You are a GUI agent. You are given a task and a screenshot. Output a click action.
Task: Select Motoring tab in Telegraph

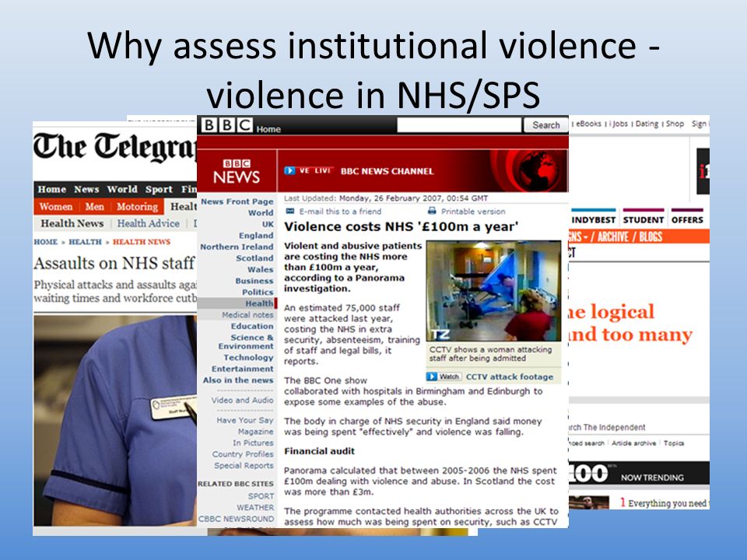coord(137,207)
